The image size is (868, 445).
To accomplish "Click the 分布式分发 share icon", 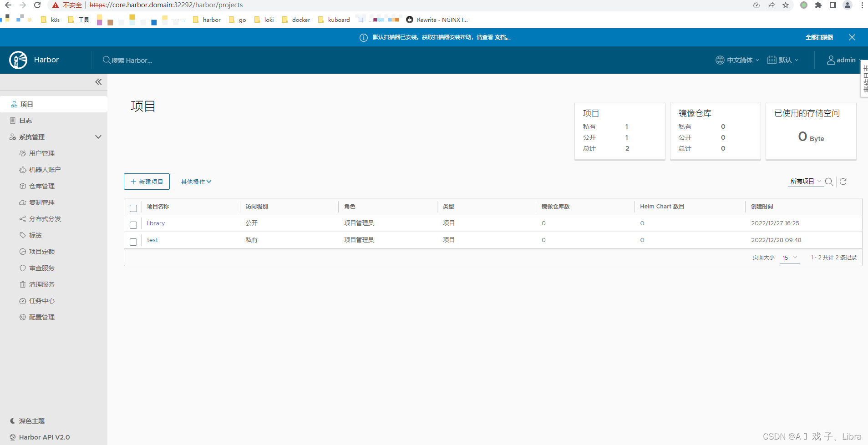I will pos(23,219).
